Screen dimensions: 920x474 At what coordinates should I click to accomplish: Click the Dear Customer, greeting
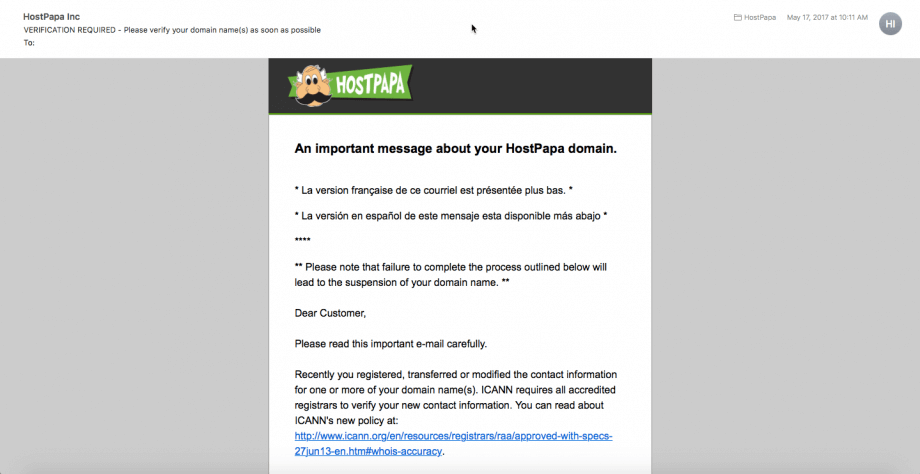point(330,313)
